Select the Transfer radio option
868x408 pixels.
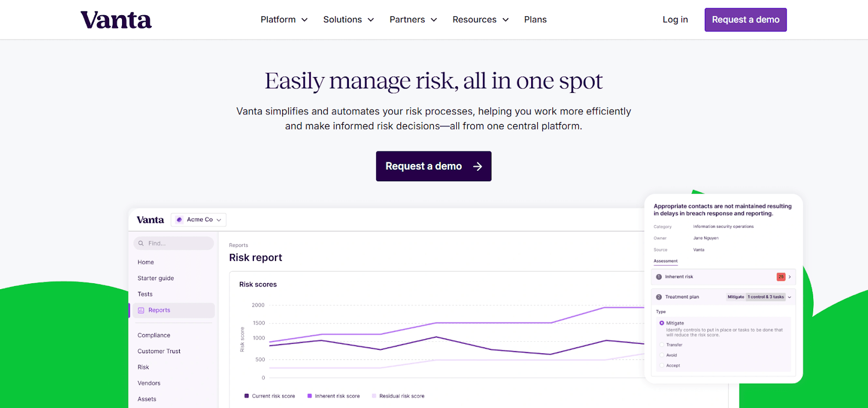662,345
